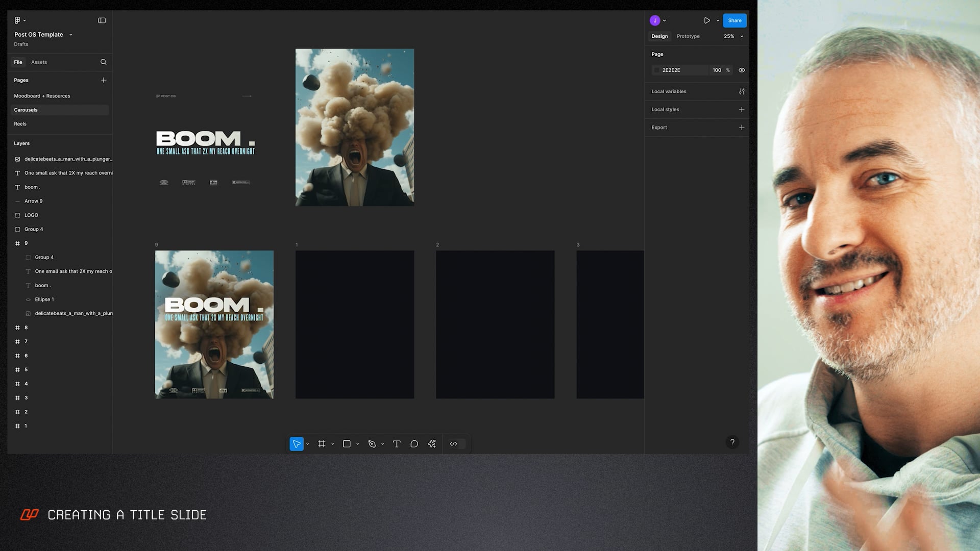Click the search icon in left panel
The width and height of the screenshot is (980, 551).
[x=104, y=62]
